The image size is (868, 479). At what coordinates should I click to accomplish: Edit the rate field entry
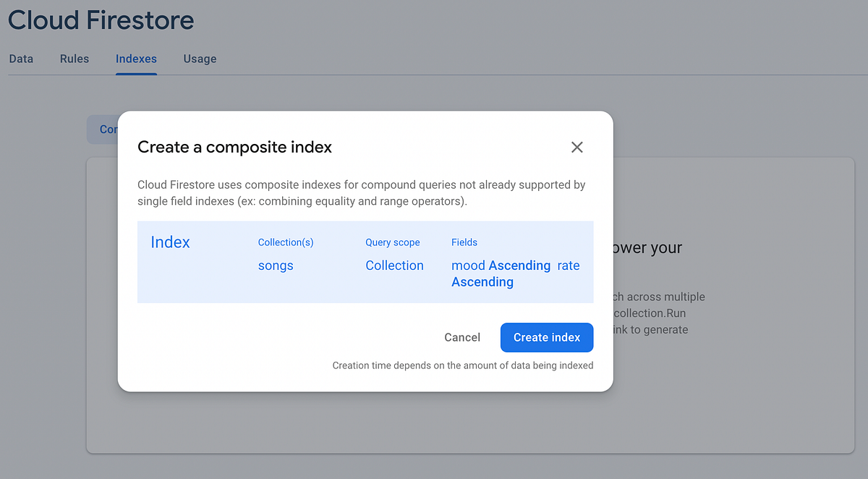569,266
